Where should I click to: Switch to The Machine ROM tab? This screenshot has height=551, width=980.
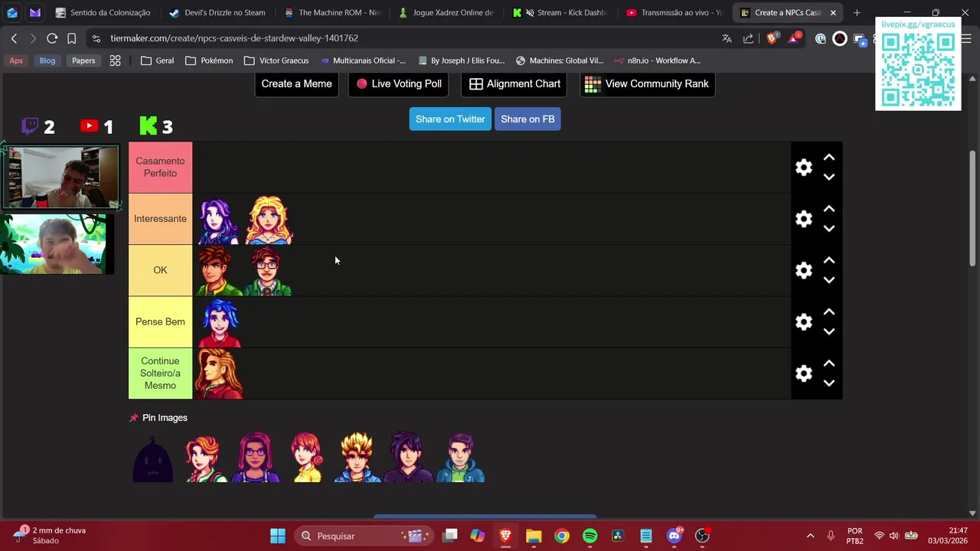(332, 13)
